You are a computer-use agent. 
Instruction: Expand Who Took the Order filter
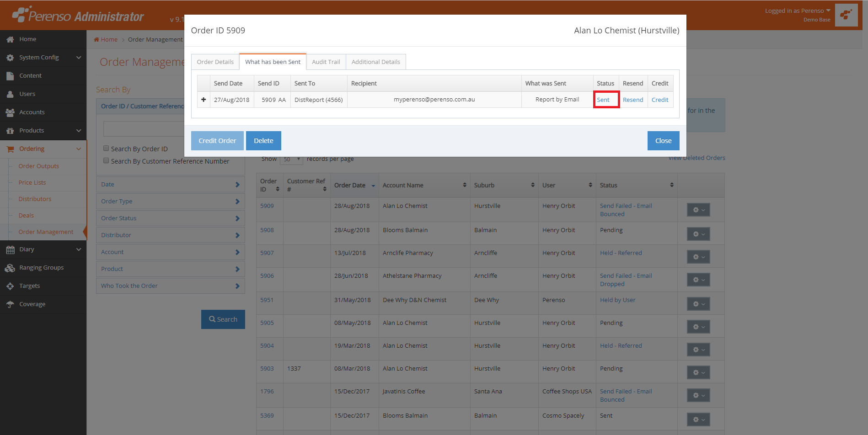pyautogui.click(x=170, y=286)
